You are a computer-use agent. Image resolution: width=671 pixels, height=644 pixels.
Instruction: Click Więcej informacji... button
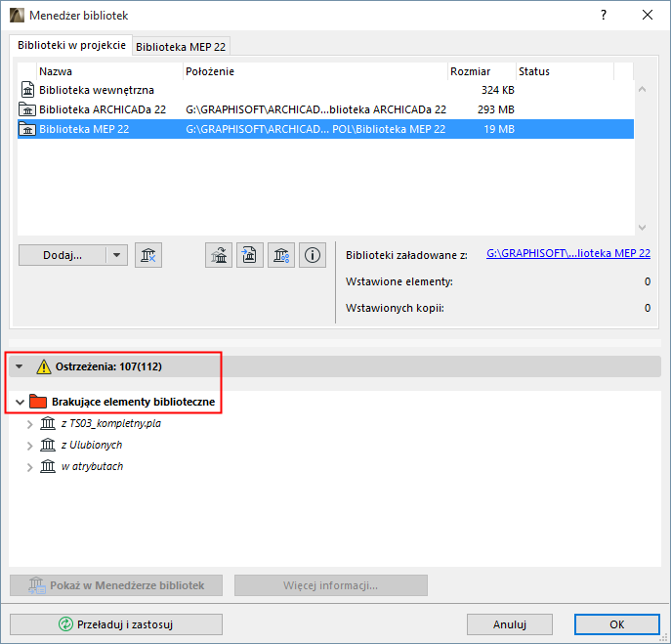[331, 585]
